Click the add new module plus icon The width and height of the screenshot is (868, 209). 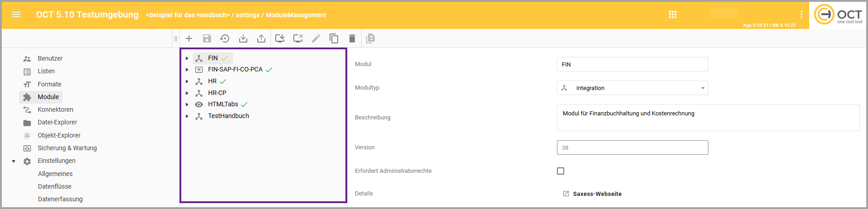click(189, 38)
